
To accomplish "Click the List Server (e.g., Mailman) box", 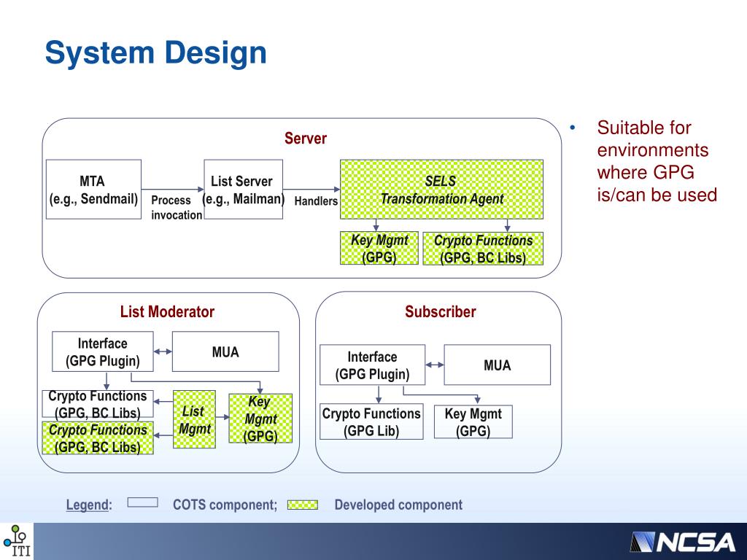I will [x=244, y=190].
